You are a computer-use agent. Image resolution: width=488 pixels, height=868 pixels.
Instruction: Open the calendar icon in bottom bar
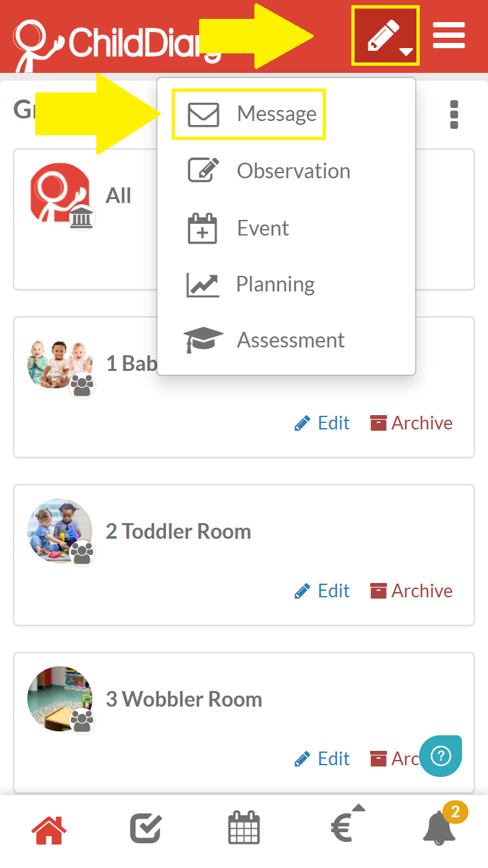(244, 829)
